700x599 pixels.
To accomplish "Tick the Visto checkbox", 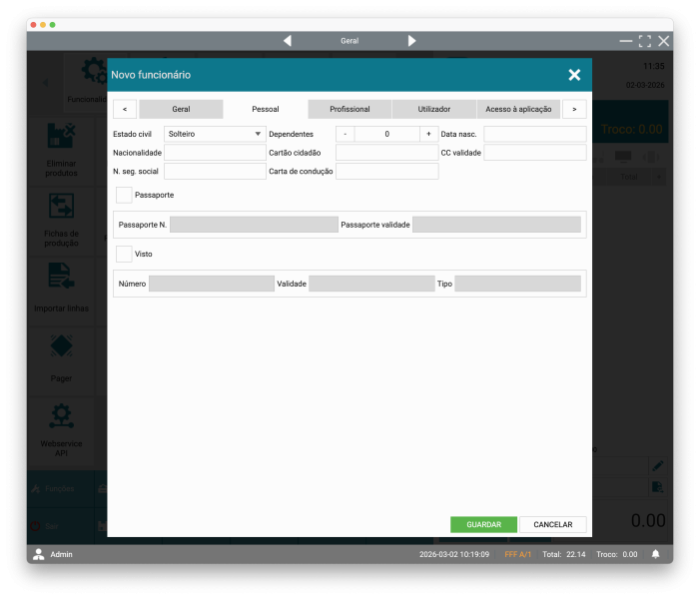I will [x=124, y=254].
